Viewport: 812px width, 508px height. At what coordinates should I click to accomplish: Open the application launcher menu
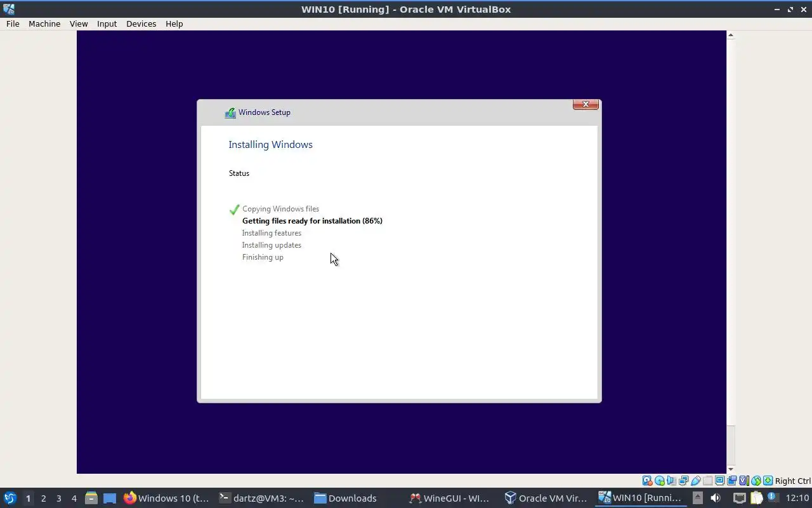[10, 498]
